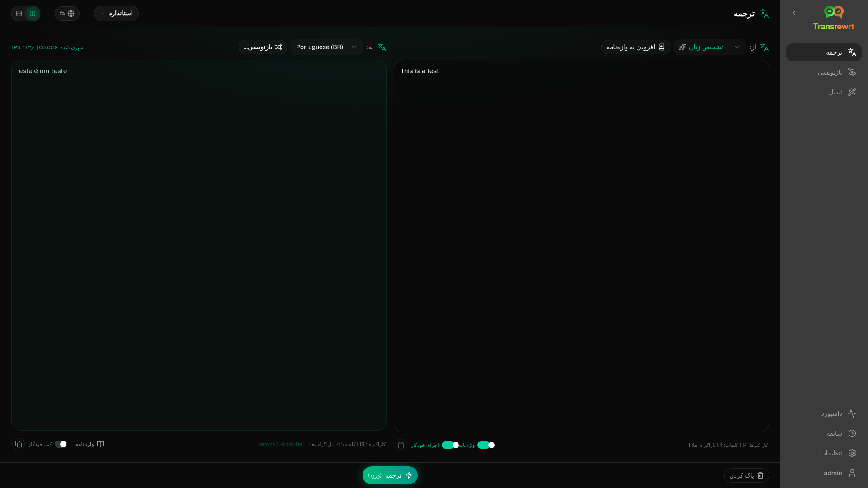Switch to split side-by-side layout icon
The height and width of the screenshot is (488, 868).
pyautogui.click(x=33, y=14)
